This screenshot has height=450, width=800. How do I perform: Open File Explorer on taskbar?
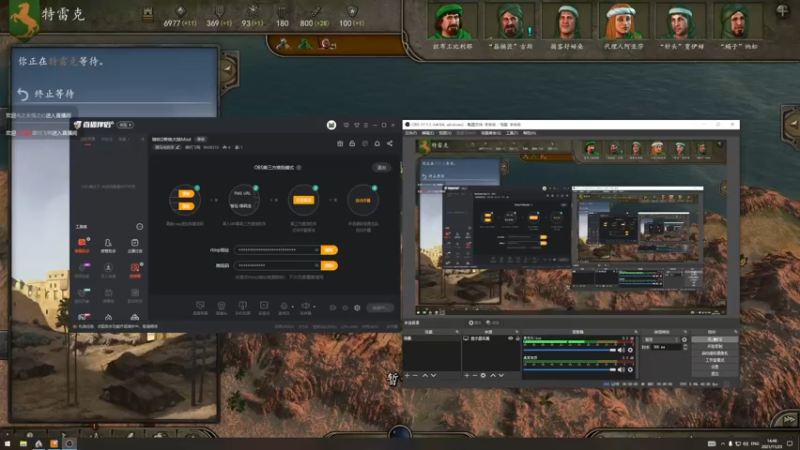click(x=23, y=444)
